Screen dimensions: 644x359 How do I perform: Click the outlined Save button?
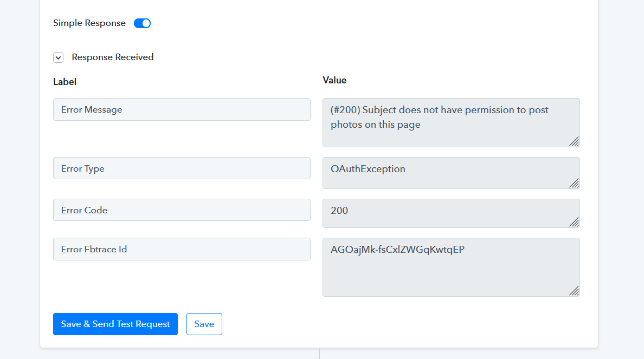204,324
